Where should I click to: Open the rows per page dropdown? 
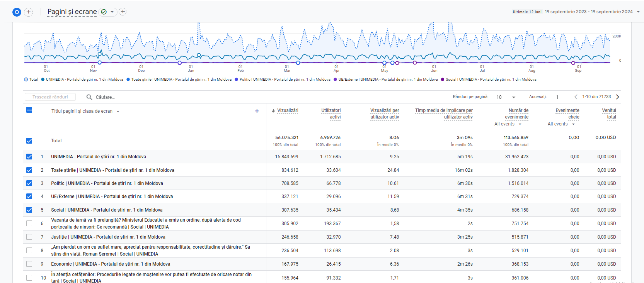506,97
